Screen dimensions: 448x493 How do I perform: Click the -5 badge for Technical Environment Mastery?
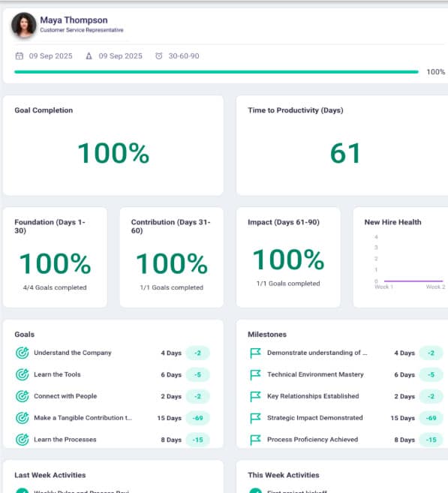click(431, 374)
